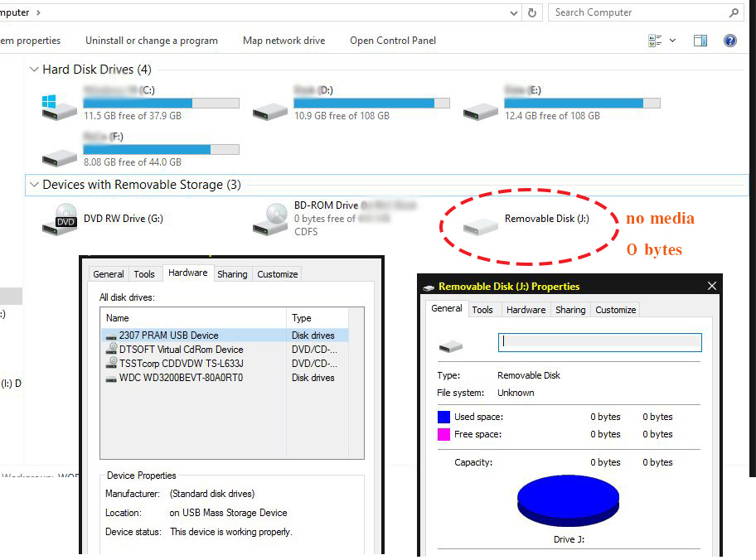Click the blue Used space color swatch
Image resolution: width=756 pixels, height=560 pixels.
tap(443, 417)
